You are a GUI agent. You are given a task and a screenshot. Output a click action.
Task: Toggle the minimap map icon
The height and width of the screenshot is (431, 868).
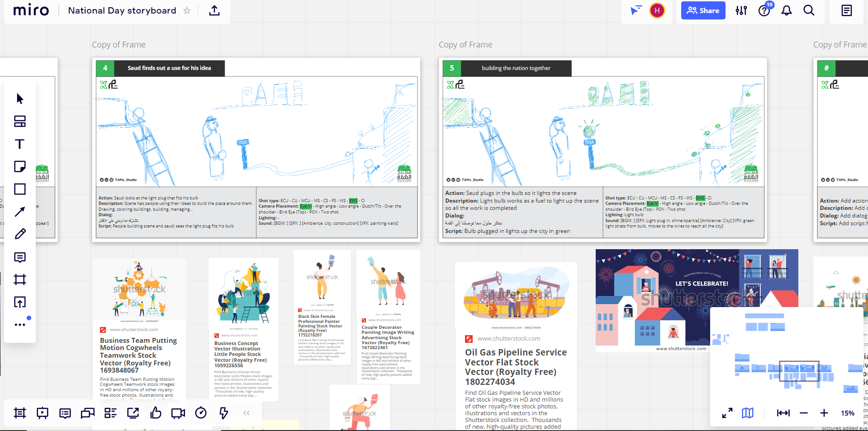point(748,413)
